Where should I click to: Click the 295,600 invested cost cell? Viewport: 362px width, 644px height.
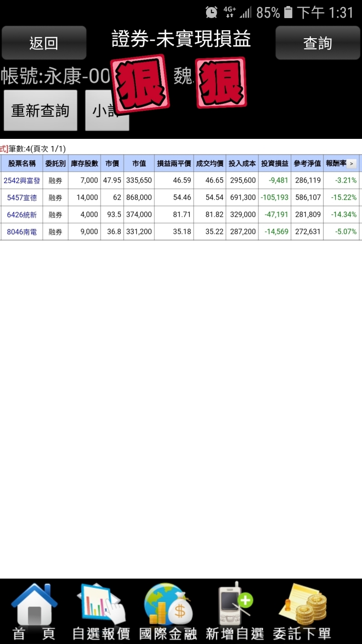pos(242,180)
